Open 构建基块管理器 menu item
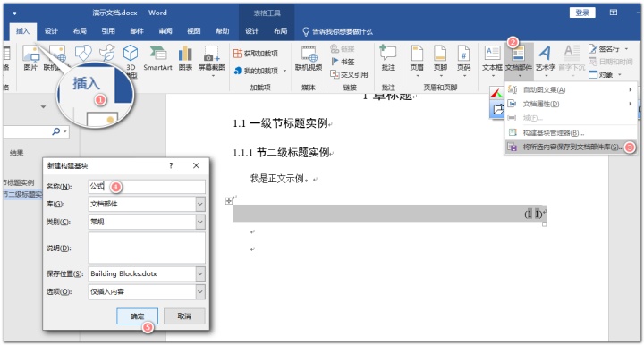 click(x=571, y=132)
